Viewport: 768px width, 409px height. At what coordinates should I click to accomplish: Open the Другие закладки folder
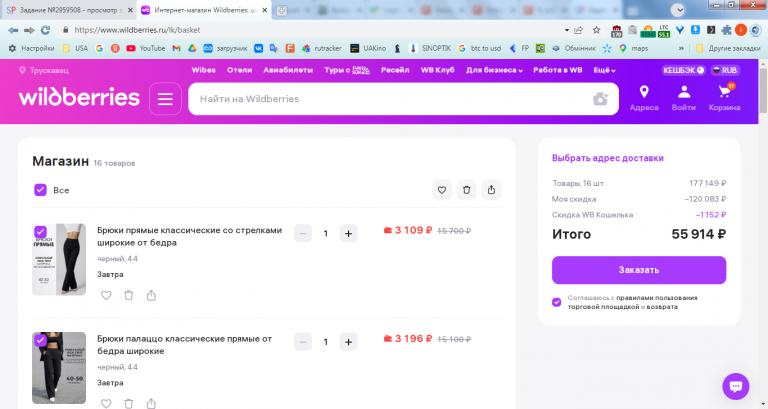click(728, 48)
